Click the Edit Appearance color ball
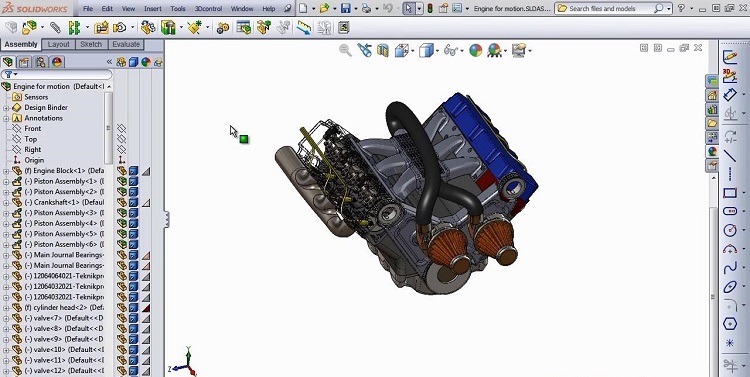750x377 pixels. pyautogui.click(x=475, y=50)
